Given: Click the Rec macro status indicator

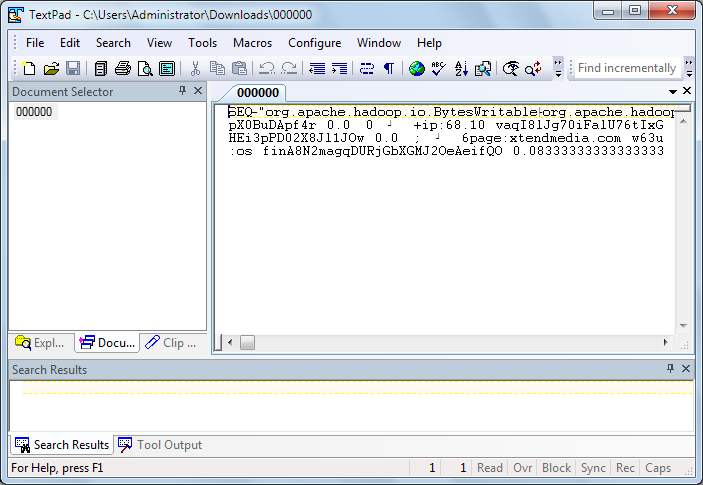Looking at the screenshot, I should tap(625, 468).
